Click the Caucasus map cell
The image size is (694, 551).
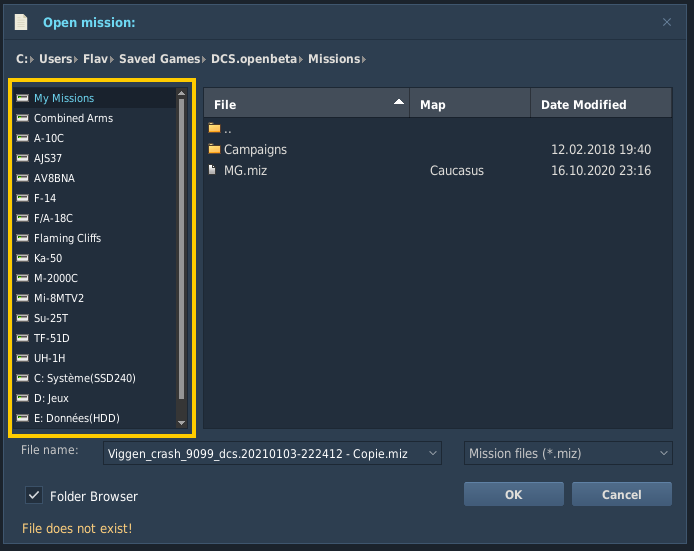457,170
